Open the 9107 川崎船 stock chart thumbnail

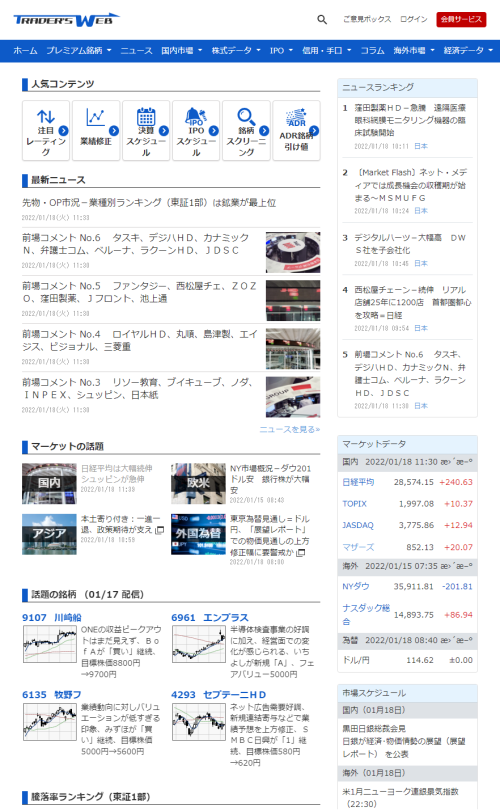(49, 643)
